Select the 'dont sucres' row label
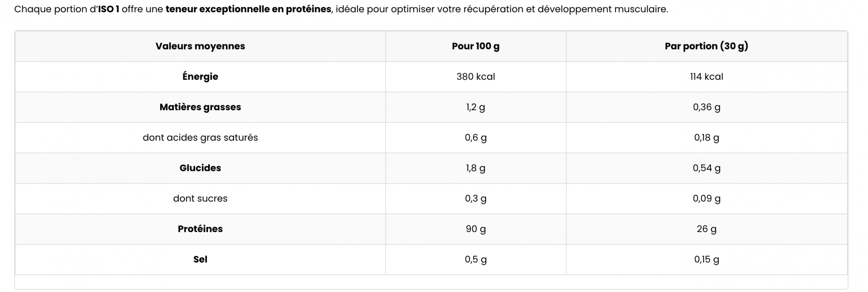868x292 pixels. point(200,198)
